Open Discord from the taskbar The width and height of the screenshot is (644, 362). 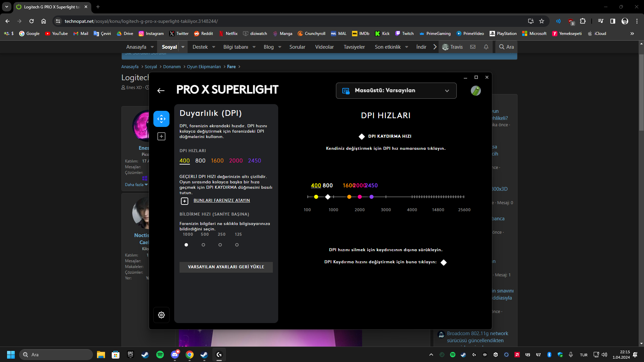coord(175,355)
